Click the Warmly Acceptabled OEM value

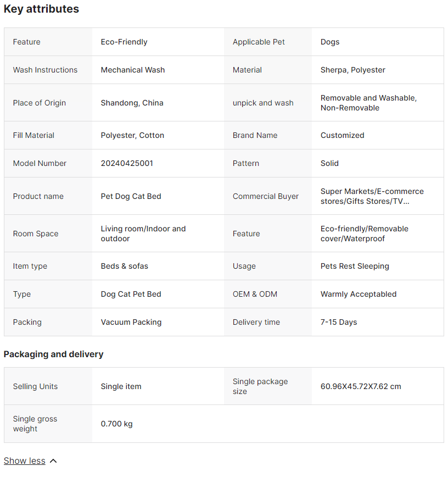coord(359,294)
